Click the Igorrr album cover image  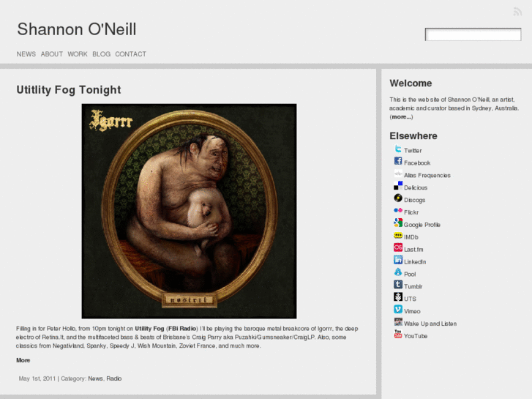[189, 212]
